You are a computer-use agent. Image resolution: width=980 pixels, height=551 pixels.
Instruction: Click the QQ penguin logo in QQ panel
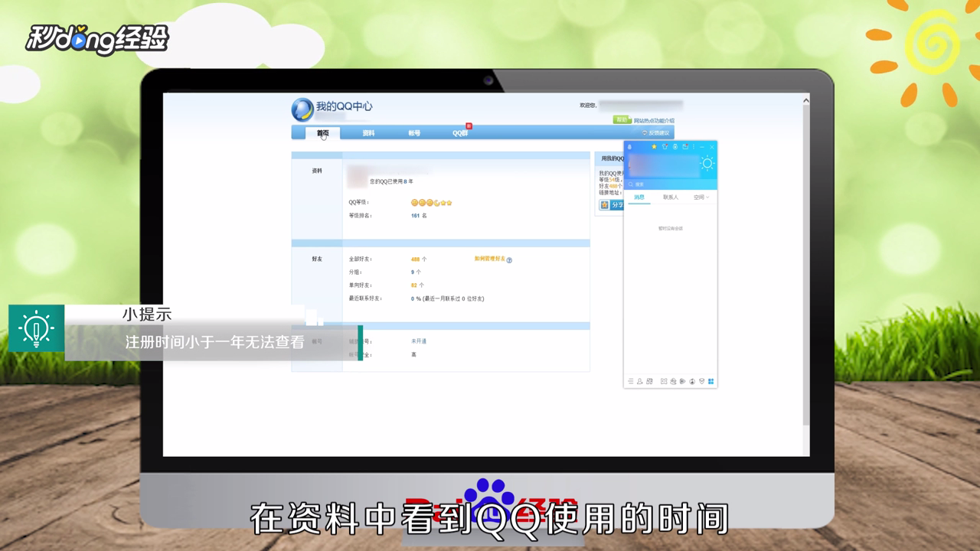pyautogui.click(x=629, y=147)
